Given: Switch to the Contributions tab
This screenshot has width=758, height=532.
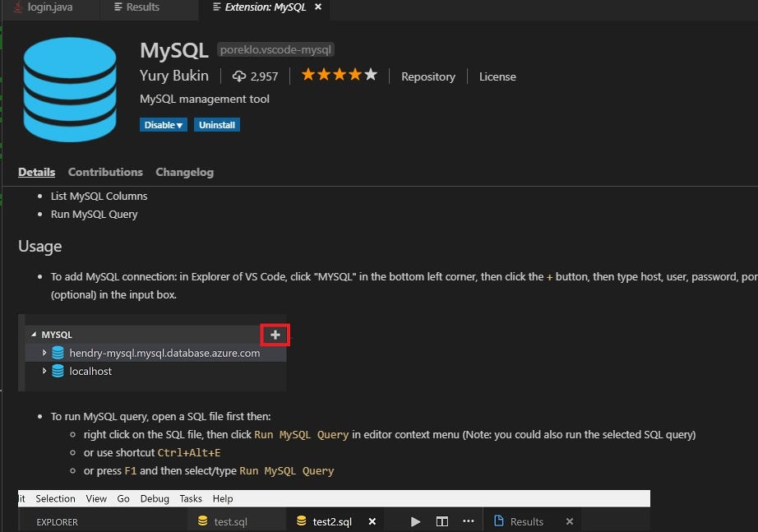Looking at the screenshot, I should 105,172.
